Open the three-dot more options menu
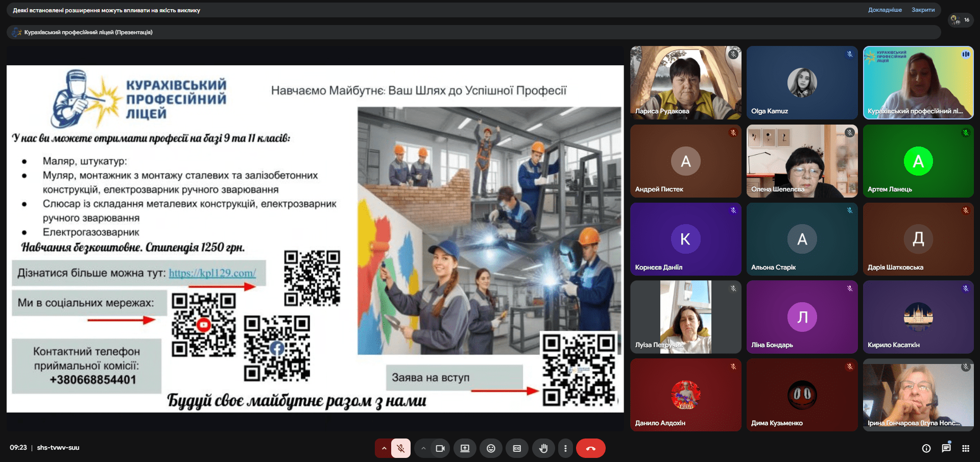The image size is (980, 462). (x=565, y=448)
